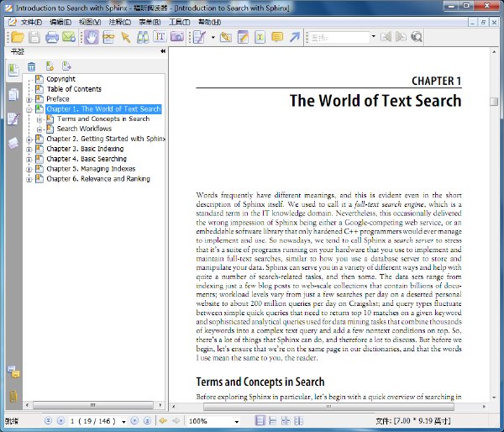Viewport: 504px width, 432px height.
Task: Go back to previous view
Action: (x=163, y=421)
